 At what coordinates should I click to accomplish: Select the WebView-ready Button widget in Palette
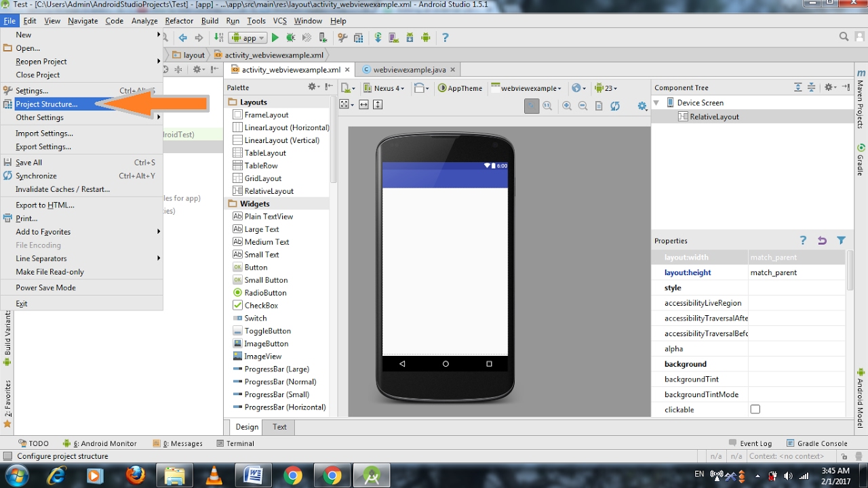pos(256,267)
